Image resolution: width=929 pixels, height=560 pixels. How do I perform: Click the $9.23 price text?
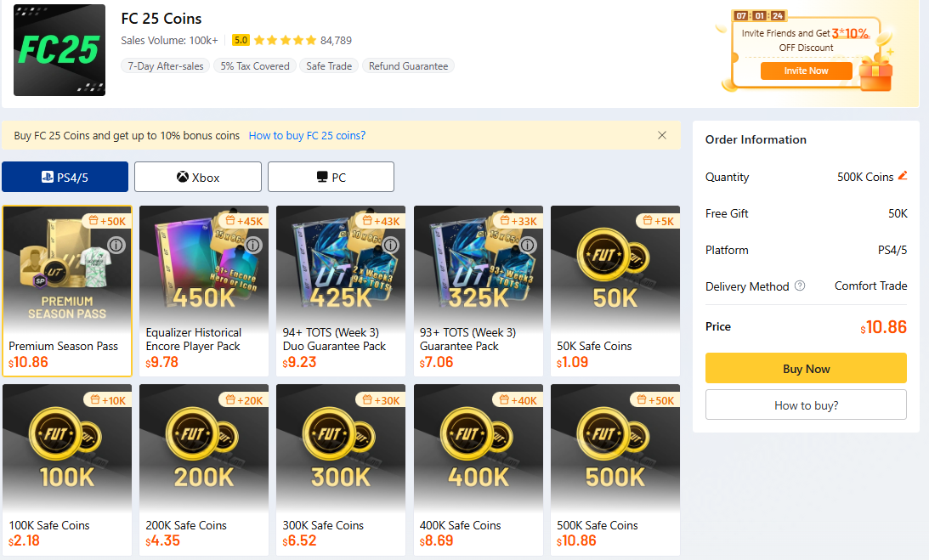pos(299,362)
